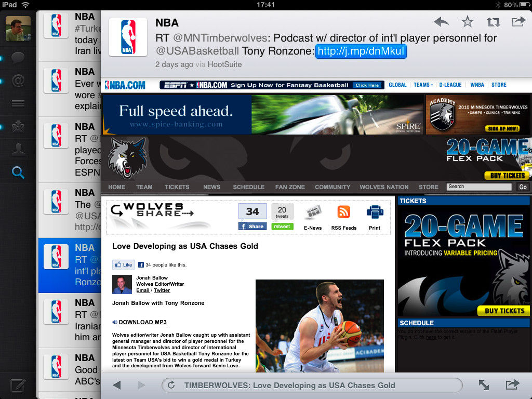Select the SCHEDULE nav tab
This screenshot has height=399, width=532.
(248, 187)
